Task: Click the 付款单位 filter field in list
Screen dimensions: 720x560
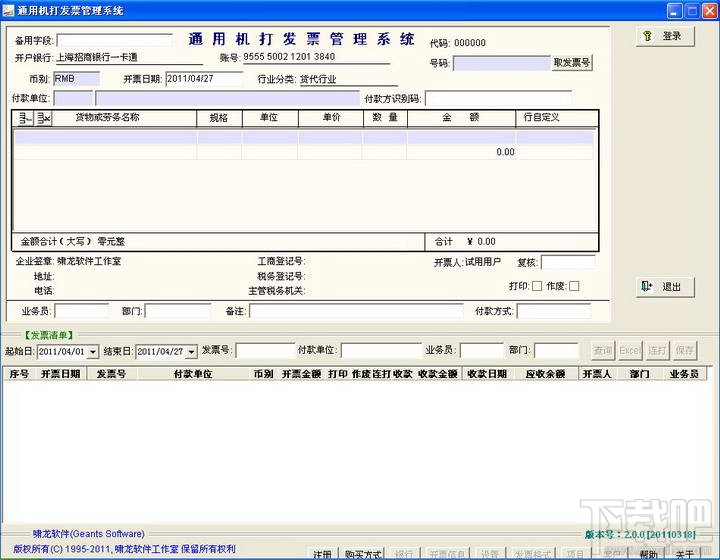Action: click(x=381, y=351)
